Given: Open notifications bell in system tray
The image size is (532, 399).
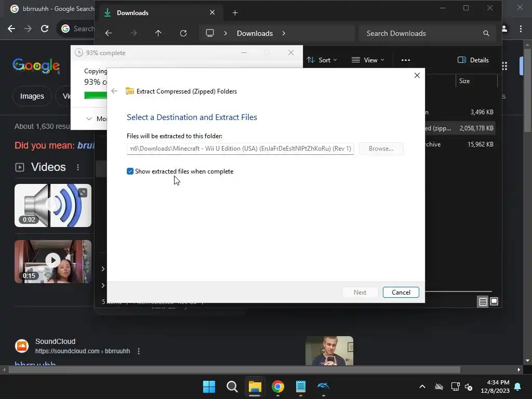Looking at the screenshot, I should [x=518, y=387].
